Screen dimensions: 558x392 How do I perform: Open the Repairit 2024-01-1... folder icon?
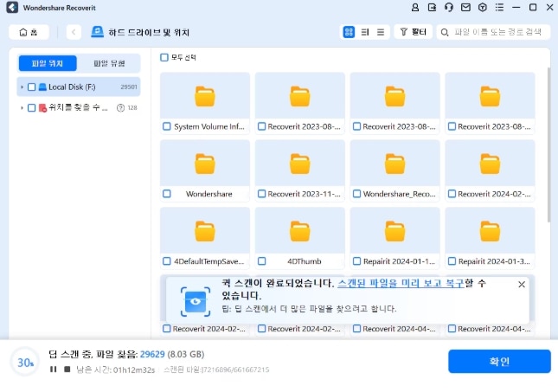click(395, 231)
